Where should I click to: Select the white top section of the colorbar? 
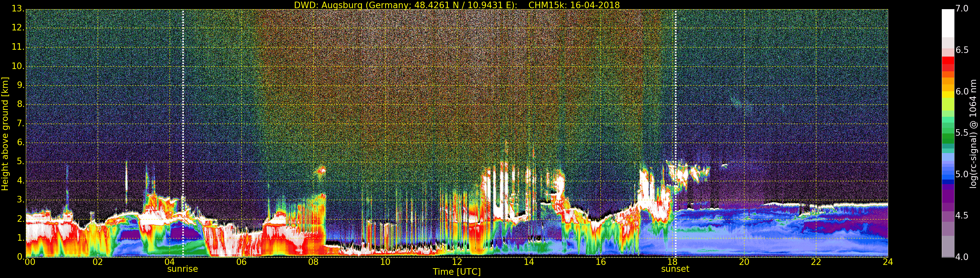click(x=948, y=23)
